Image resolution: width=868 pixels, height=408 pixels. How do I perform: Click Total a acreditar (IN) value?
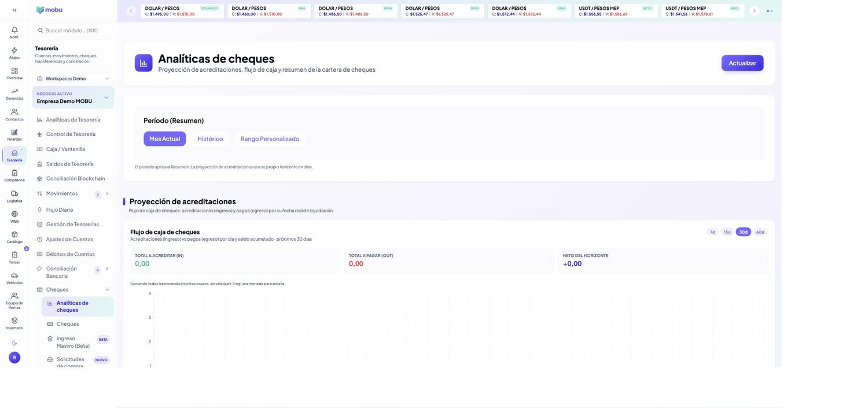point(142,264)
